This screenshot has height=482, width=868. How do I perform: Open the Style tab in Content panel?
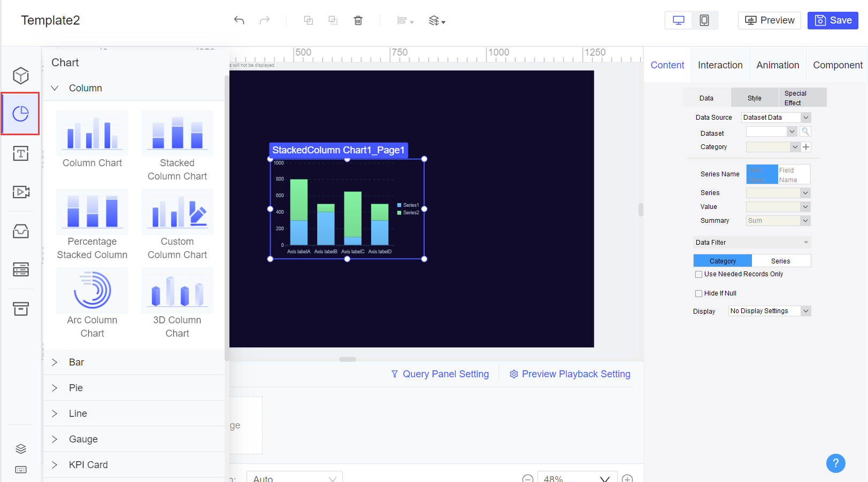pos(754,98)
